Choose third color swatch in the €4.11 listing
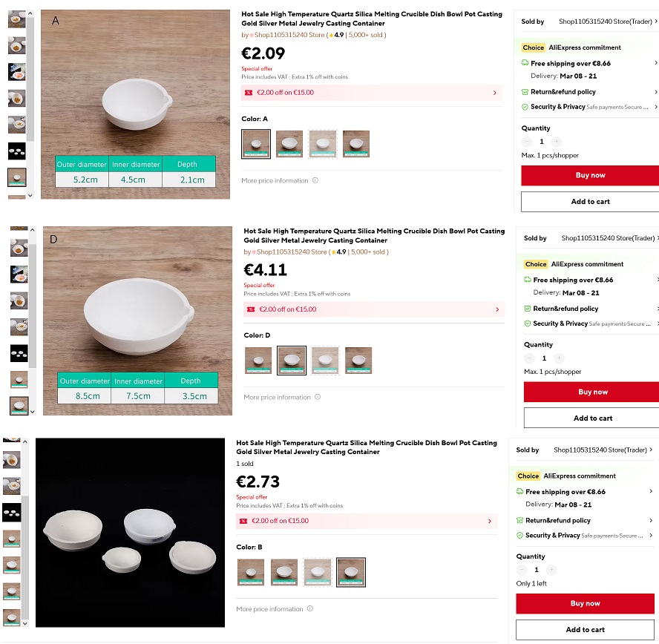This screenshot has width=659, height=644. (x=324, y=361)
